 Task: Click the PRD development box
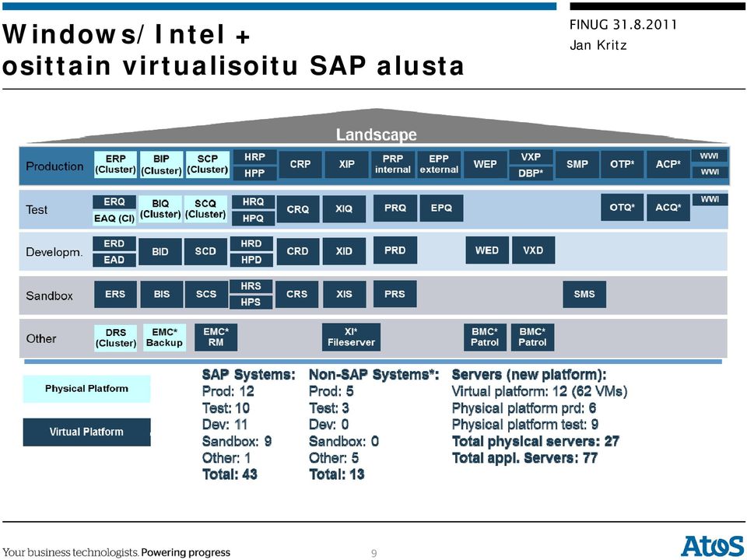click(x=395, y=250)
